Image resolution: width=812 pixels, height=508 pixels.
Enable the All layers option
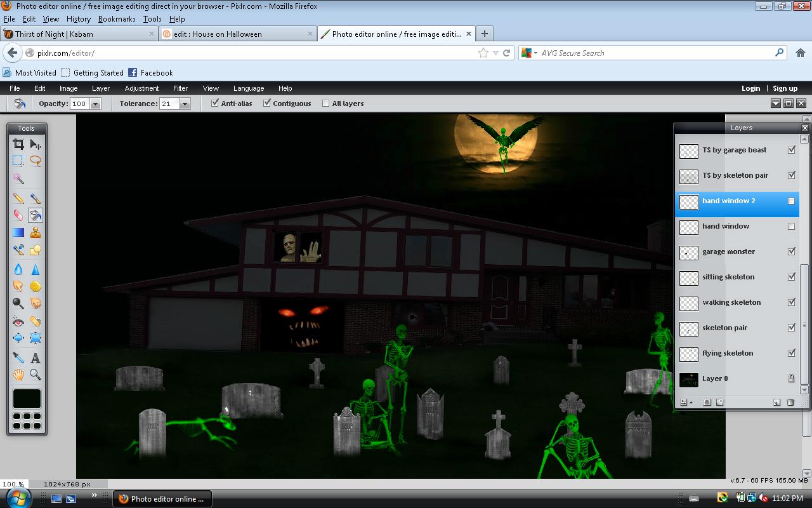[326, 104]
